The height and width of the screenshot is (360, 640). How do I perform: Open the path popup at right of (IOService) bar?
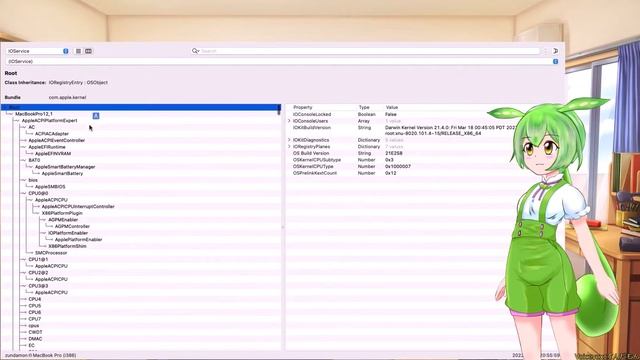556,61
